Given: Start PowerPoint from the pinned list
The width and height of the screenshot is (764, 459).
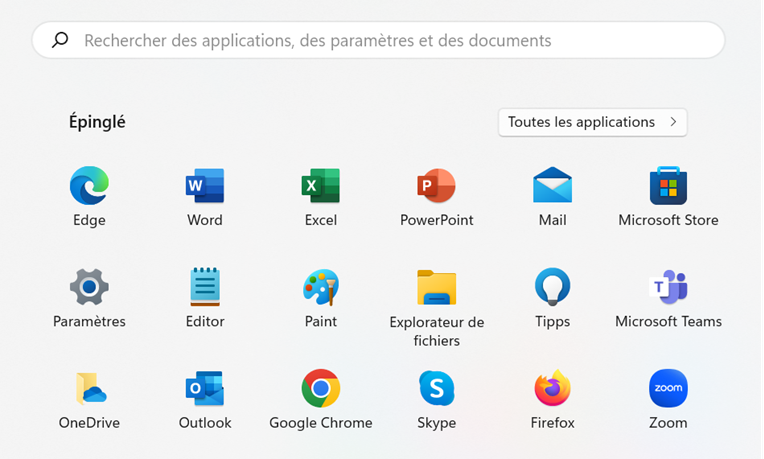Looking at the screenshot, I should pos(436,187).
